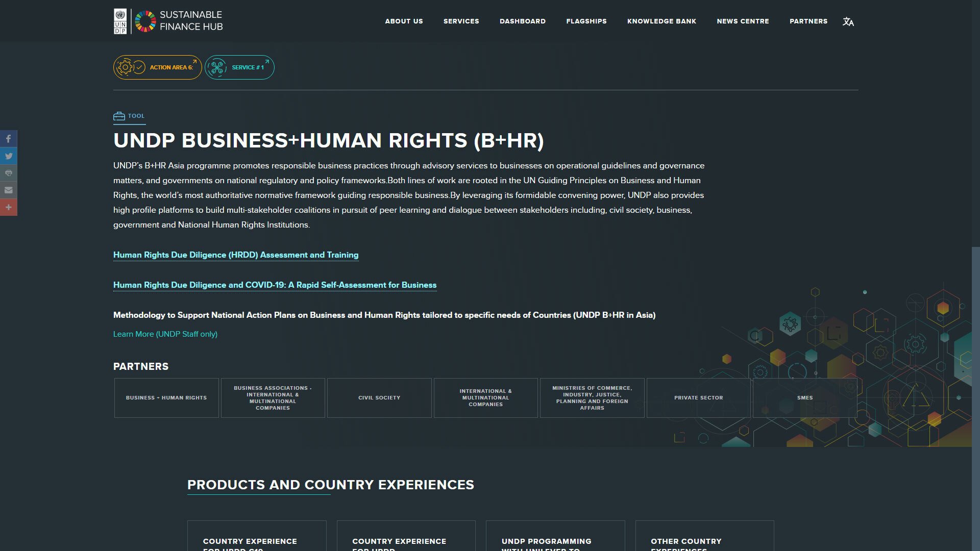Click the PARTNERS section heading

point(141,367)
